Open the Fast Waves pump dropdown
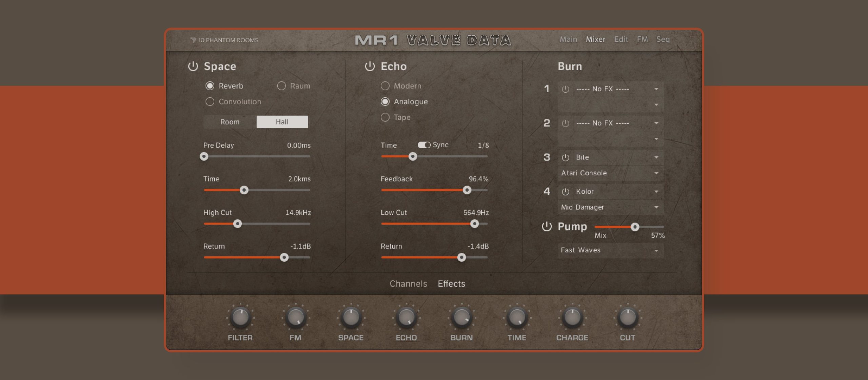The image size is (868, 380). pos(611,250)
